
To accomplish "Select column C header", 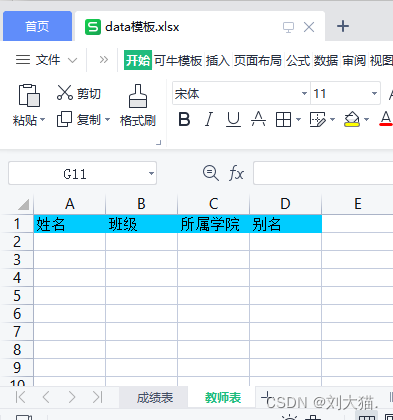I will [x=213, y=204].
